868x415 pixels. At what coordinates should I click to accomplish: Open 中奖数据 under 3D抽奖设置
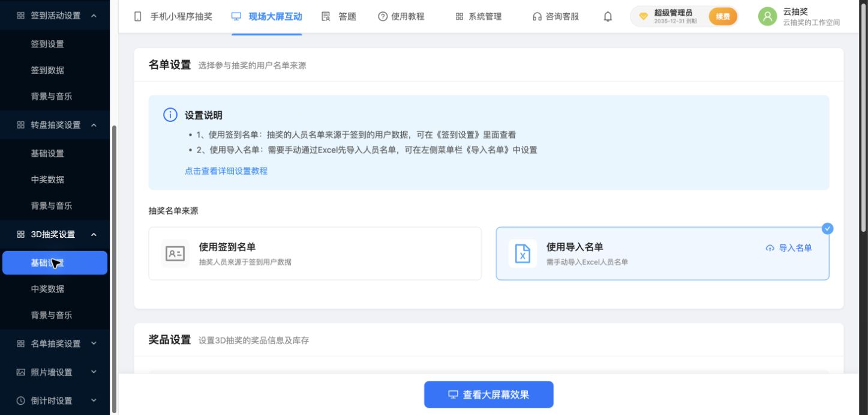[x=47, y=289]
